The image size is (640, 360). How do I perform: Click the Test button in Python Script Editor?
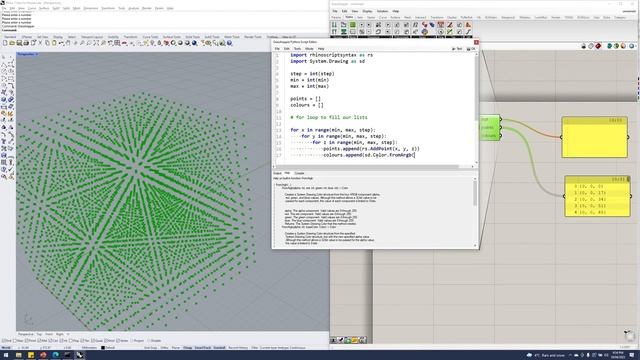pos(458,49)
